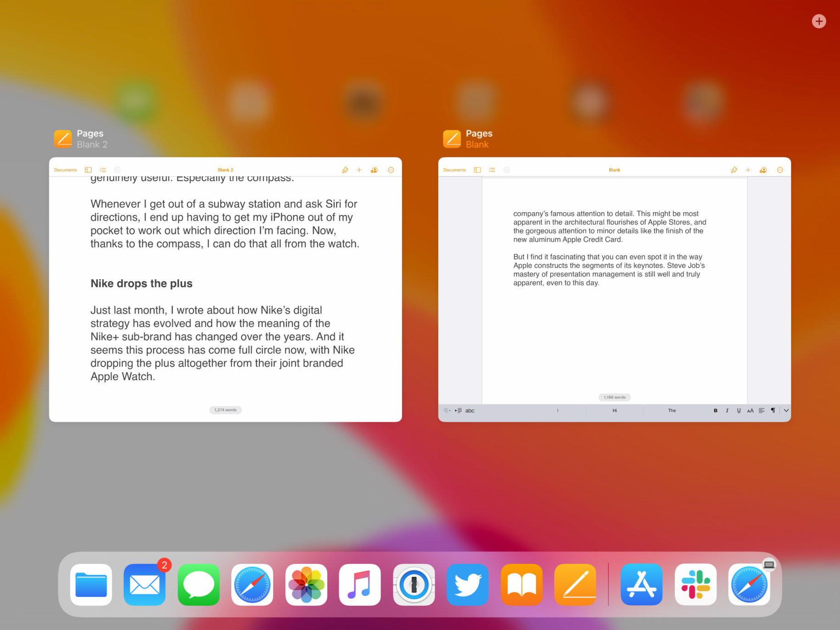
Task: Tap the 1,186 words count pill
Action: 614,397
